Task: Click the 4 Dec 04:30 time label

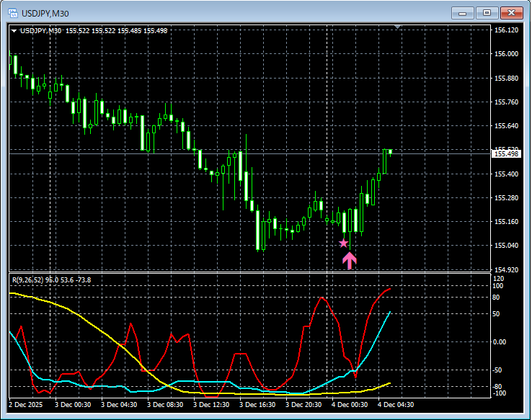Action: 396,405
